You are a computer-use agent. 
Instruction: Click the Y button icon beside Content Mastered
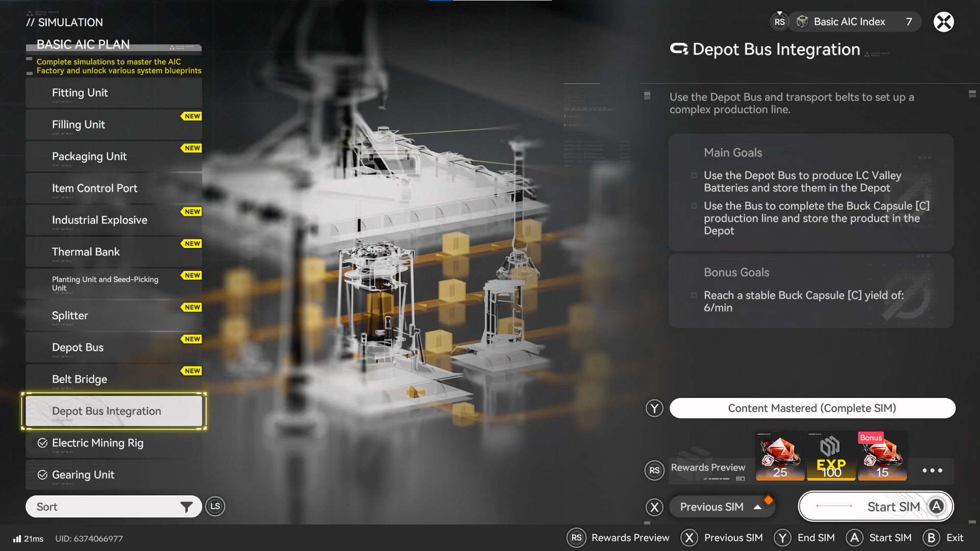coord(654,408)
